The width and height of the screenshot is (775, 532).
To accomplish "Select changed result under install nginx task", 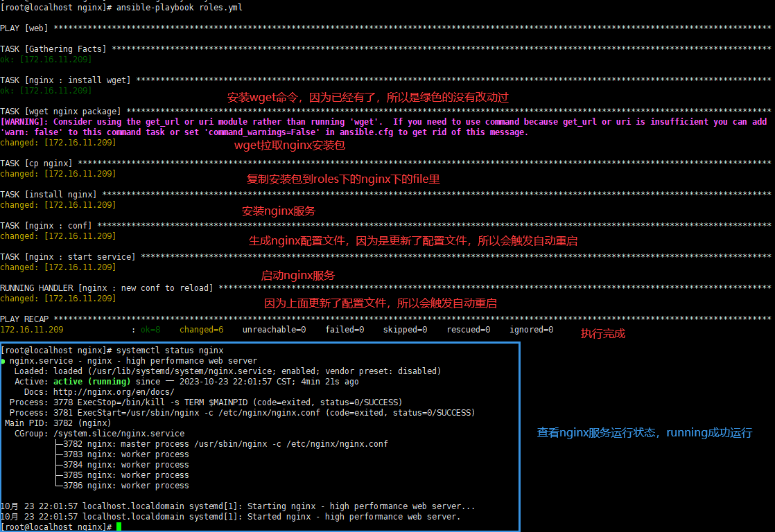I will pyautogui.click(x=58, y=204).
